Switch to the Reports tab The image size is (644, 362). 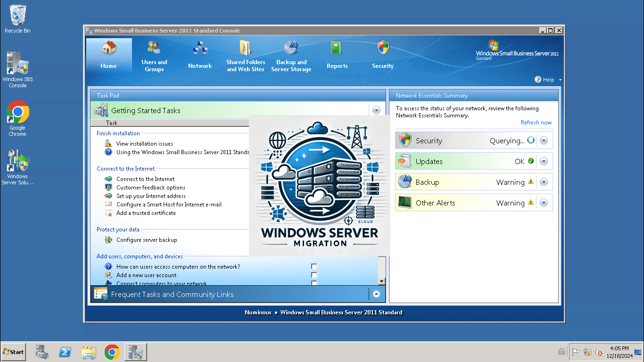(337, 55)
